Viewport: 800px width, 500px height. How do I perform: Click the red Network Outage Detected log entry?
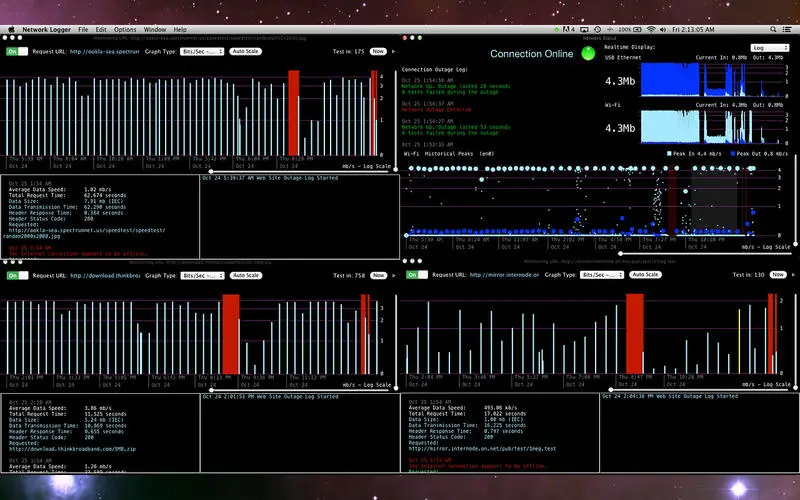click(x=436, y=110)
